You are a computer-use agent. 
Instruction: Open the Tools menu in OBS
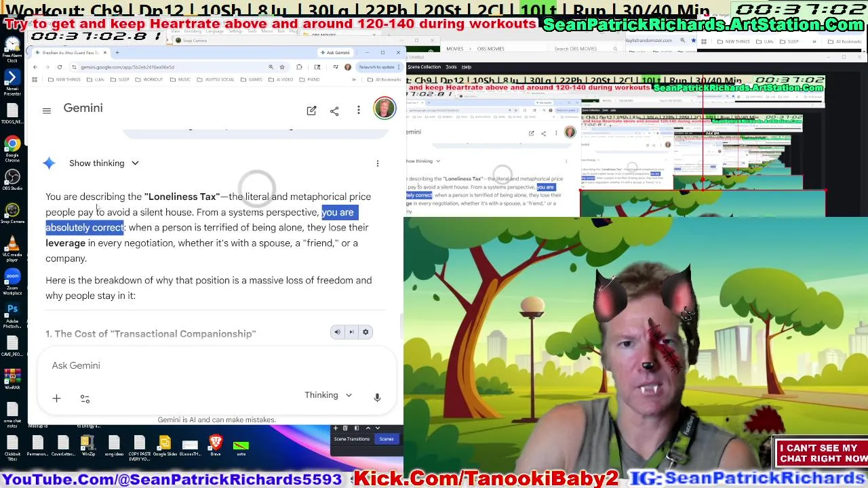tap(451, 67)
